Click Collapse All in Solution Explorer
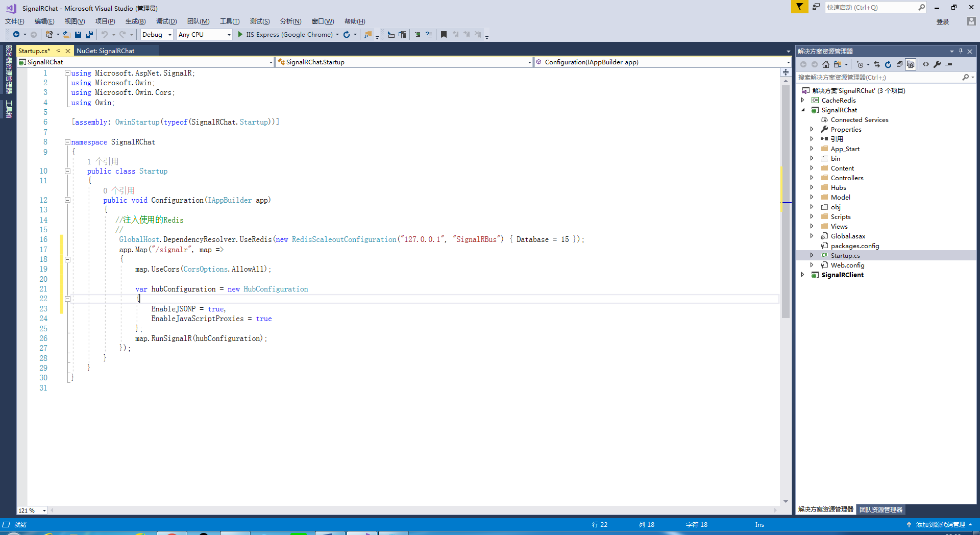This screenshot has height=535, width=980. [x=899, y=64]
